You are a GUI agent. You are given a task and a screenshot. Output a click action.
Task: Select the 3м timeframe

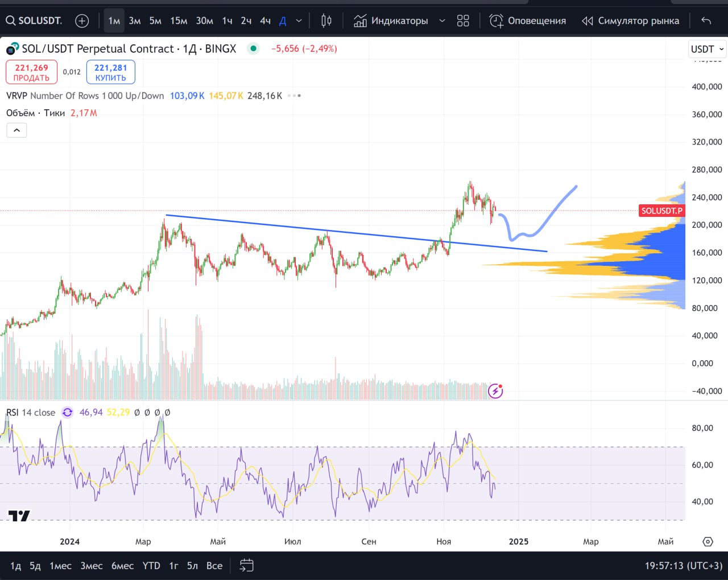(134, 21)
